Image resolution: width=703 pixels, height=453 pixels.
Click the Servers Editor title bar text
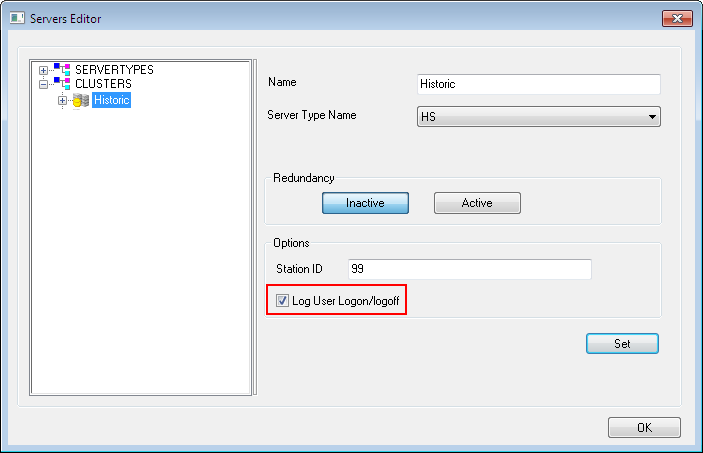[64, 18]
